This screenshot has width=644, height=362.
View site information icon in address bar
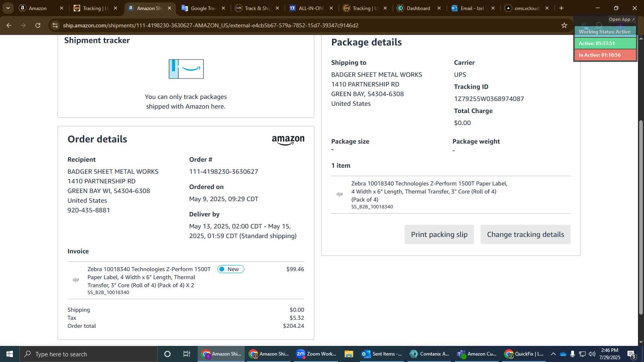55,25
